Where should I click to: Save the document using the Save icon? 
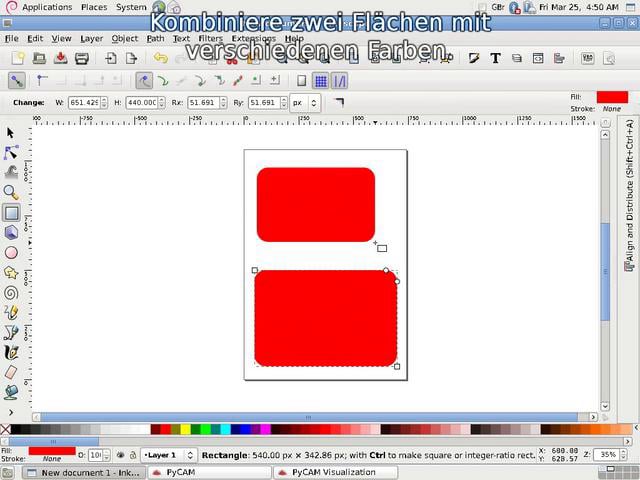point(60,58)
